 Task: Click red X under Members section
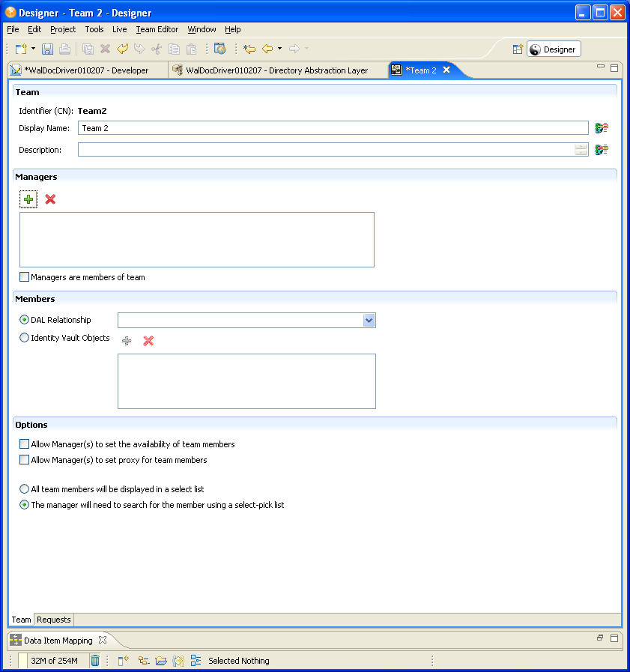point(148,341)
